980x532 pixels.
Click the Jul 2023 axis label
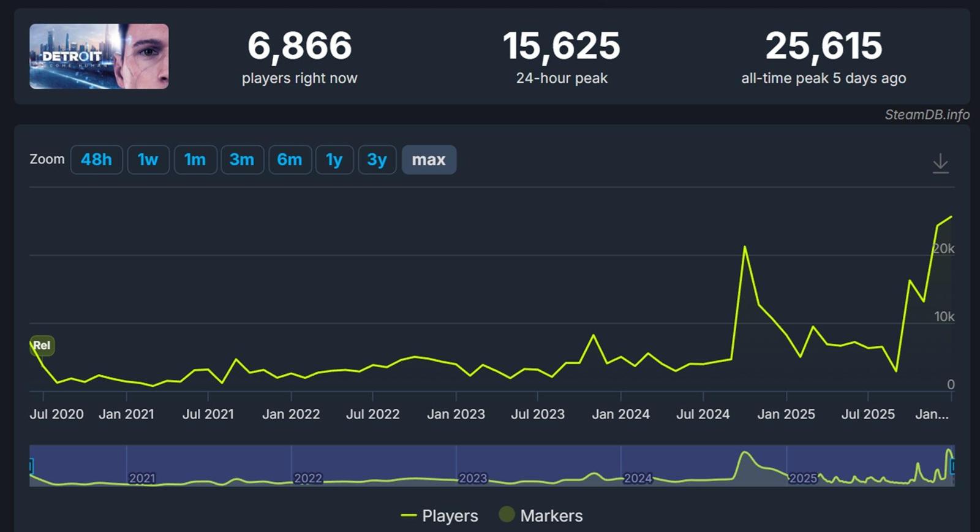[x=538, y=414]
